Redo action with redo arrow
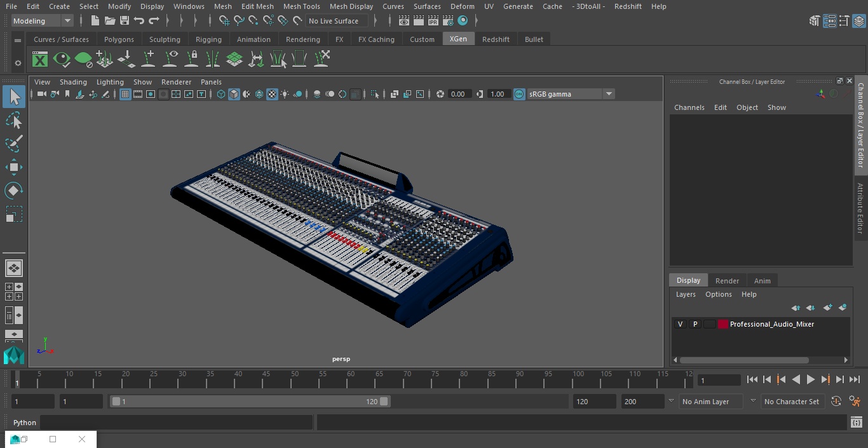The height and width of the screenshot is (448, 868). click(154, 21)
